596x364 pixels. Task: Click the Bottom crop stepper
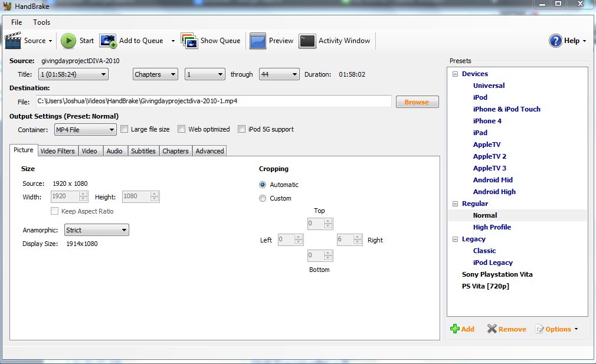coord(320,255)
